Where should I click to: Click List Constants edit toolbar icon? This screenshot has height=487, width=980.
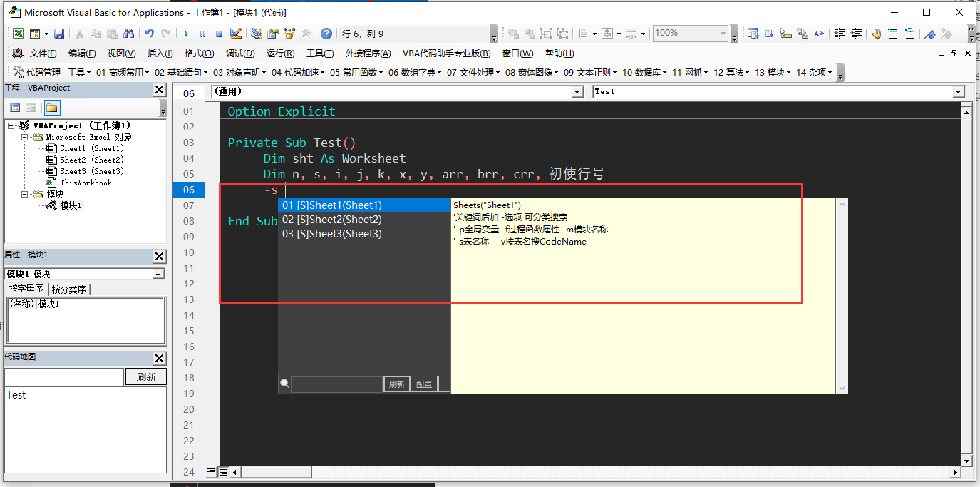pyautogui.click(x=770, y=34)
